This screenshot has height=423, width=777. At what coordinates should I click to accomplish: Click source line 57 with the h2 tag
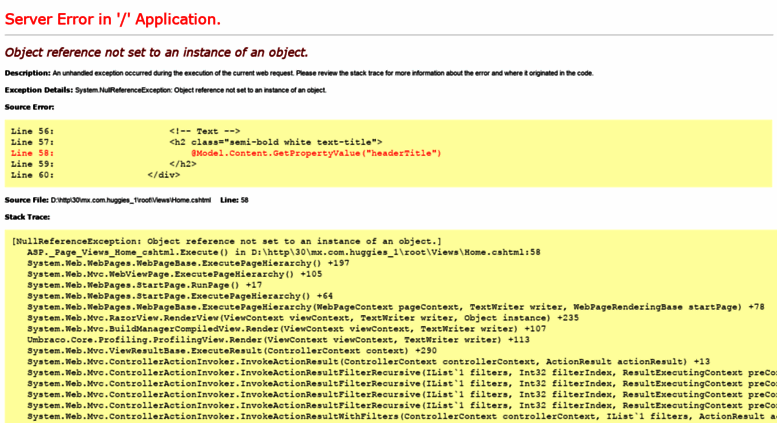[x=196, y=142]
